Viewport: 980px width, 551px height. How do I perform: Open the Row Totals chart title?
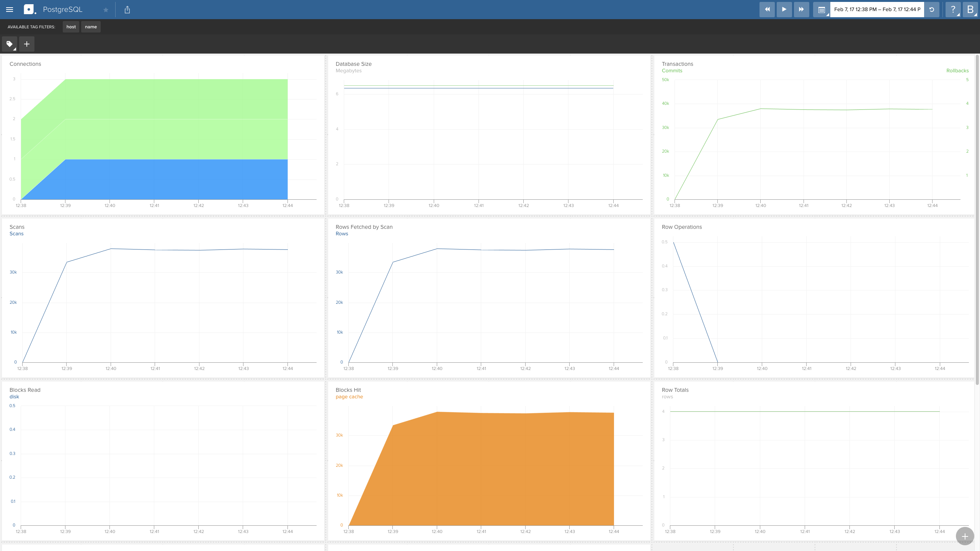(675, 390)
